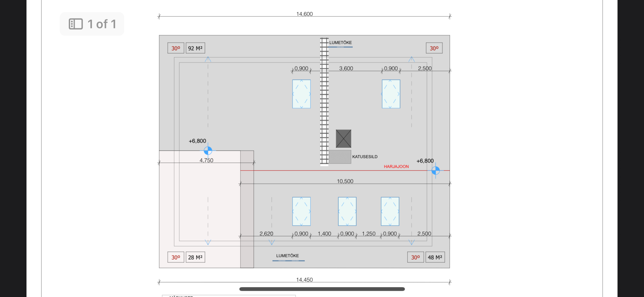644x297 pixels.
Task: Select the upper-right roof skylight window
Action: [391, 94]
